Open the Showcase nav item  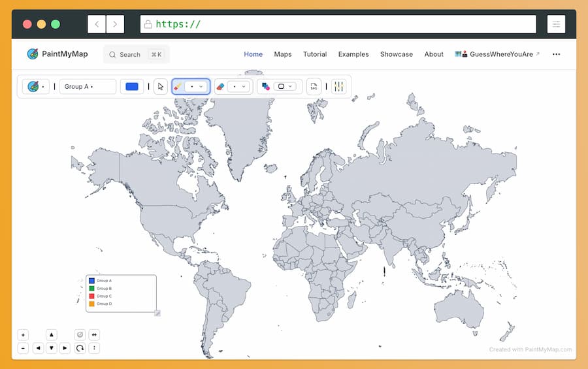pyautogui.click(x=397, y=54)
